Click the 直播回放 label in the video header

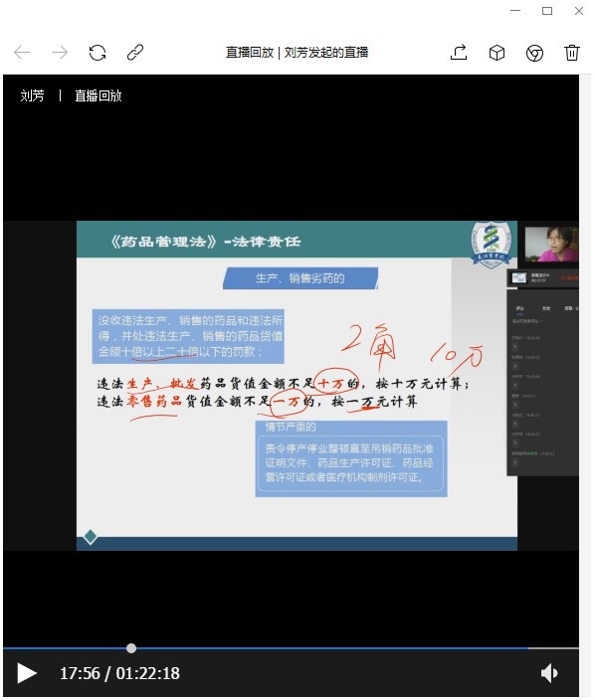[99, 95]
